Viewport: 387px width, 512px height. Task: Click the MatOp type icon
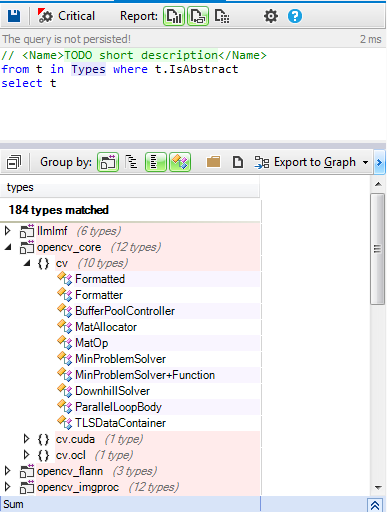point(65,343)
